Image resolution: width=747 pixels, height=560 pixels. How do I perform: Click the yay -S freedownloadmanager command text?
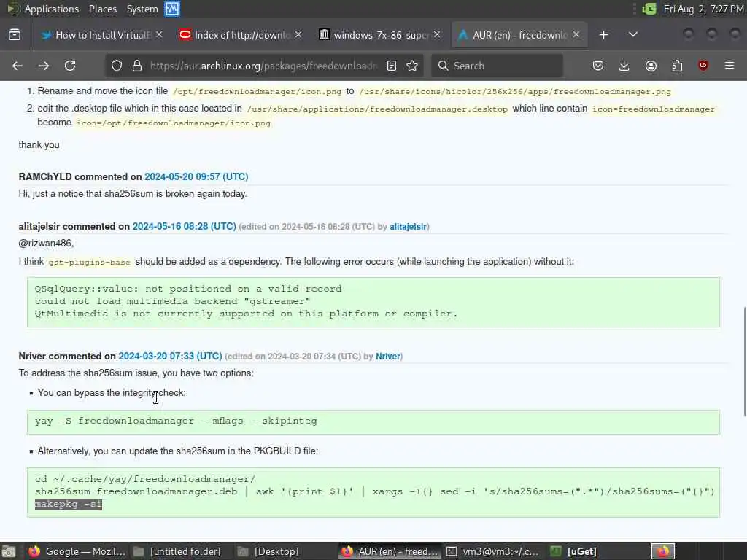point(176,421)
